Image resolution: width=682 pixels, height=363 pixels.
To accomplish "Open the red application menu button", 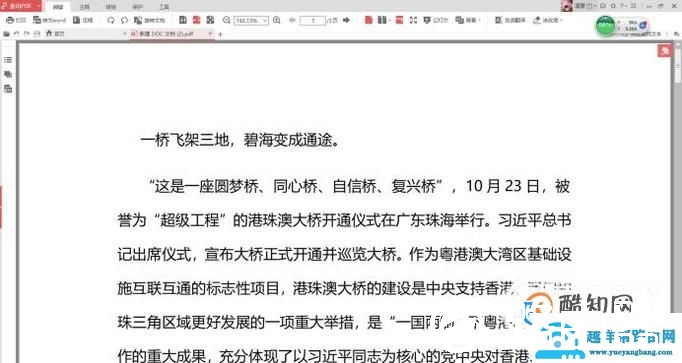I will pyautogui.click(x=20, y=6).
